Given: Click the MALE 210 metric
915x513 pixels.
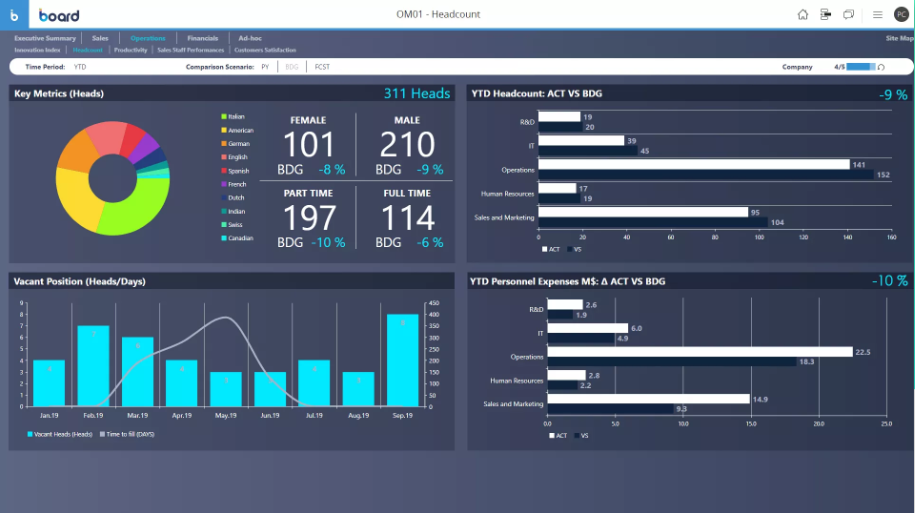Looking at the screenshot, I should coord(407,146).
